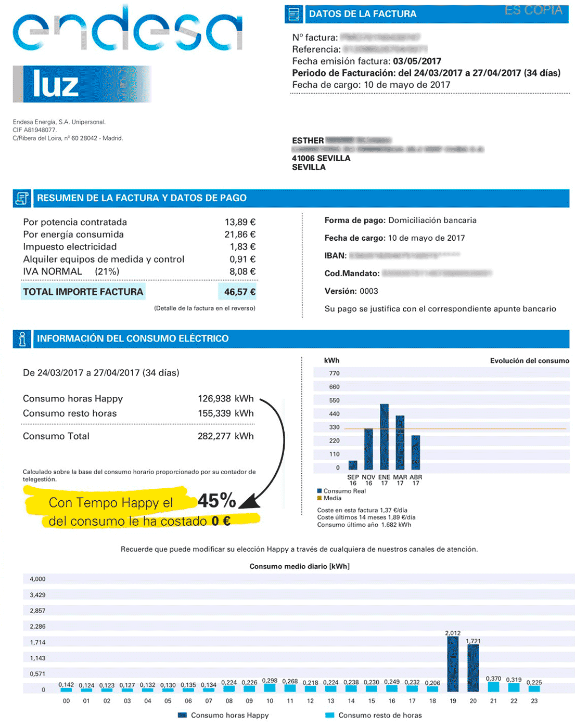Select the DATOS DE LA FACTURA header

(x=363, y=14)
